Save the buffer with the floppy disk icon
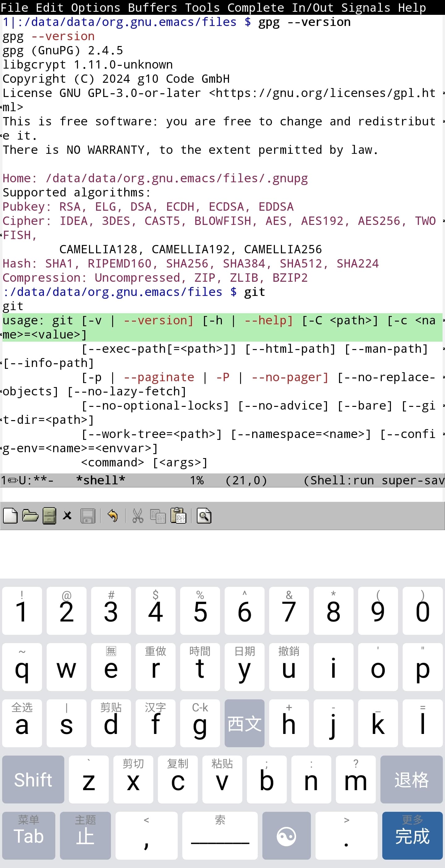Image resolution: width=445 pixels, height=868 pixels. [x=88, y=516]
